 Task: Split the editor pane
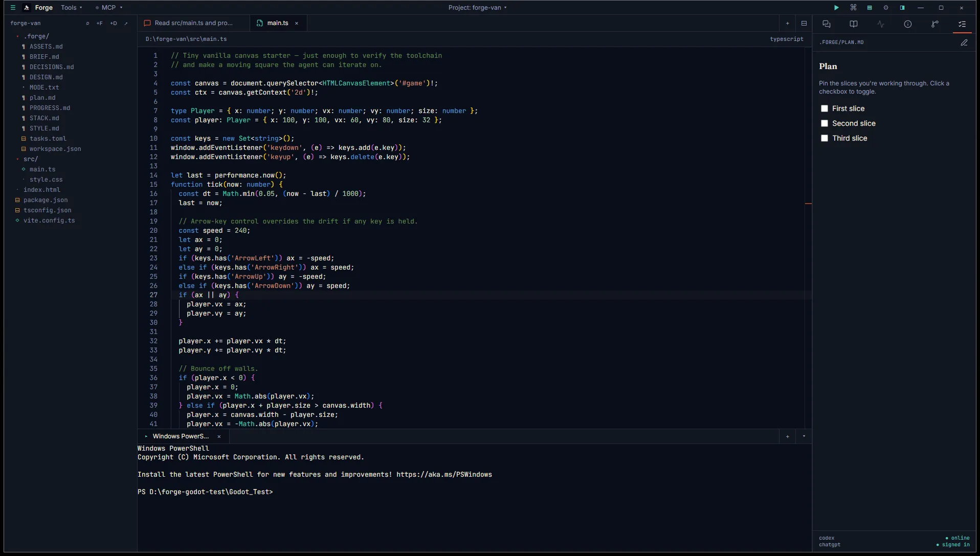click(x=804, y=24)
